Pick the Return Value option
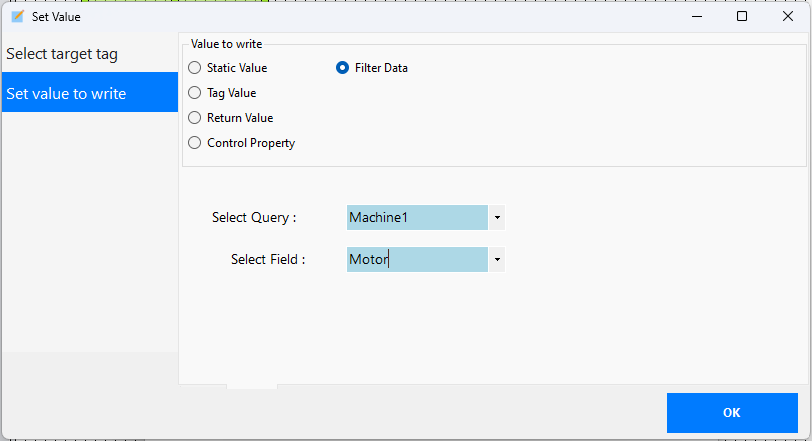The image size is (812, 441). tap(195, 118)
